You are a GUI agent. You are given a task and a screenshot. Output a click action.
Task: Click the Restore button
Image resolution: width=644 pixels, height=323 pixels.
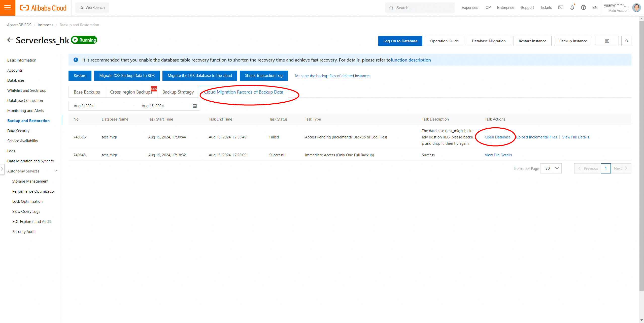(80, 76)
